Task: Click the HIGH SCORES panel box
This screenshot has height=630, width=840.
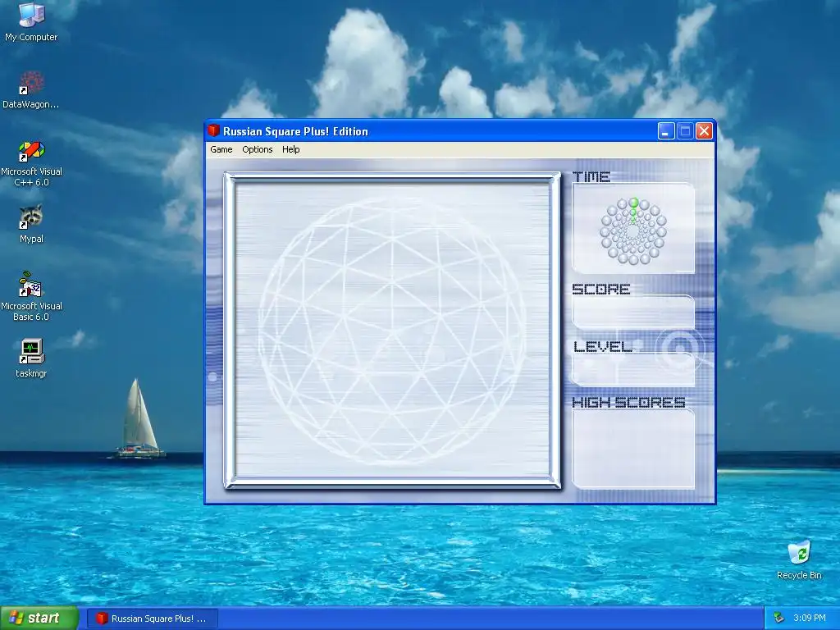Action: [633, 449]
